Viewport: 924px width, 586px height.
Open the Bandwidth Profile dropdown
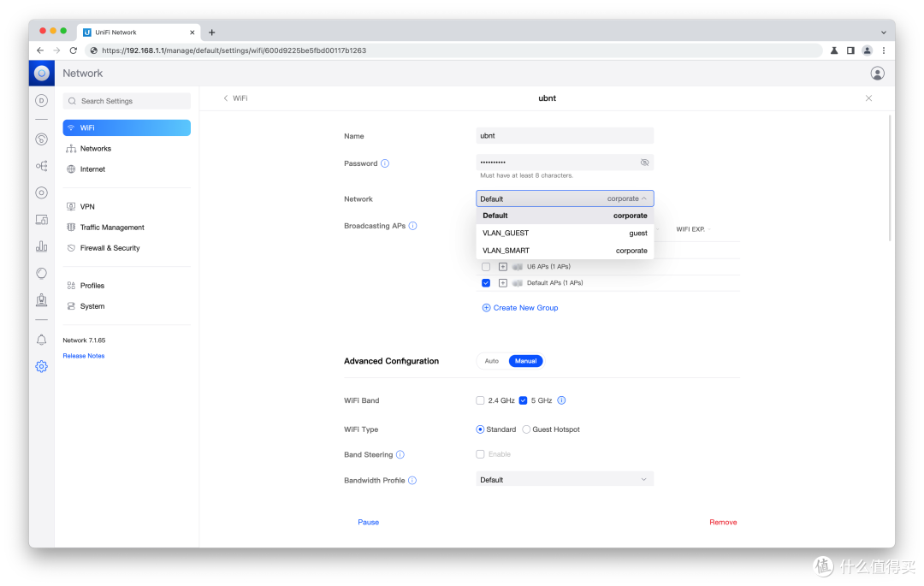[565, 480]
